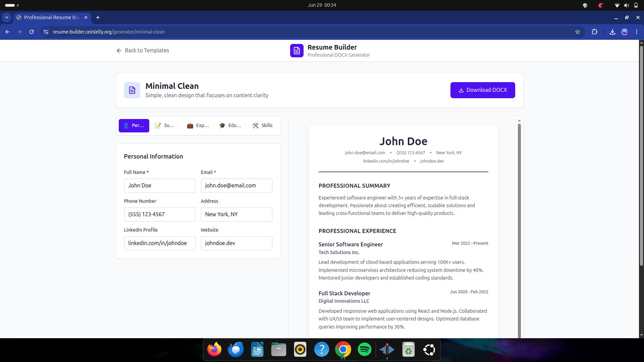The height and width of the screenshot is (362, 644).
Task: Bookmark this page with star icon
Action: (x=577, y=32)
